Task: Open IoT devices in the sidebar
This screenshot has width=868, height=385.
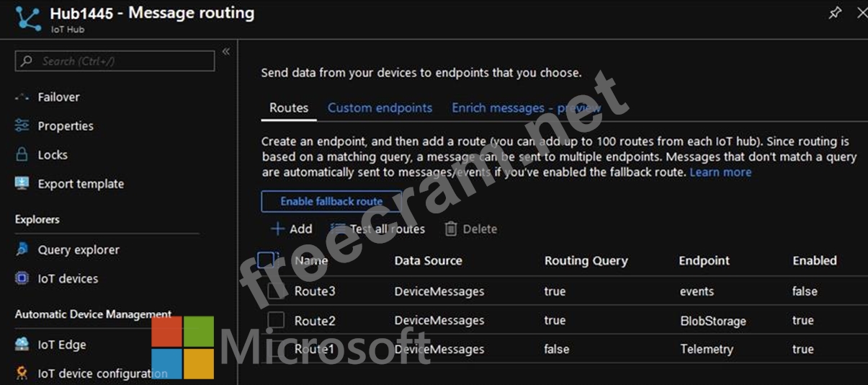Action: pos(68,278)
